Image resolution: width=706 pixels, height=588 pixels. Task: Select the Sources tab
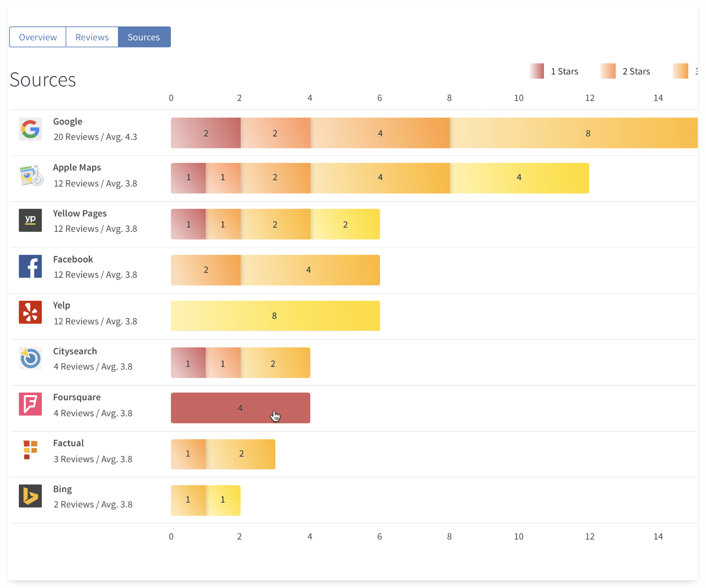click(x=144, y=37)
